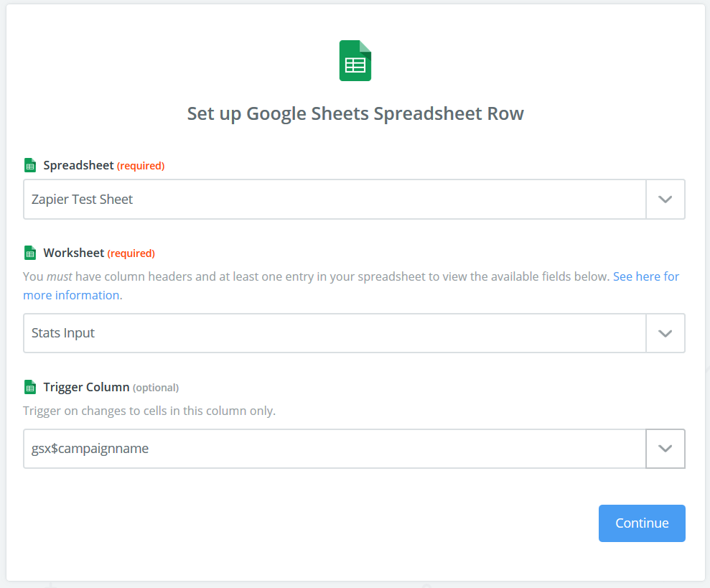
Task: Click the Sheets icon beside Trigger Column
Action: click(30, 388)
